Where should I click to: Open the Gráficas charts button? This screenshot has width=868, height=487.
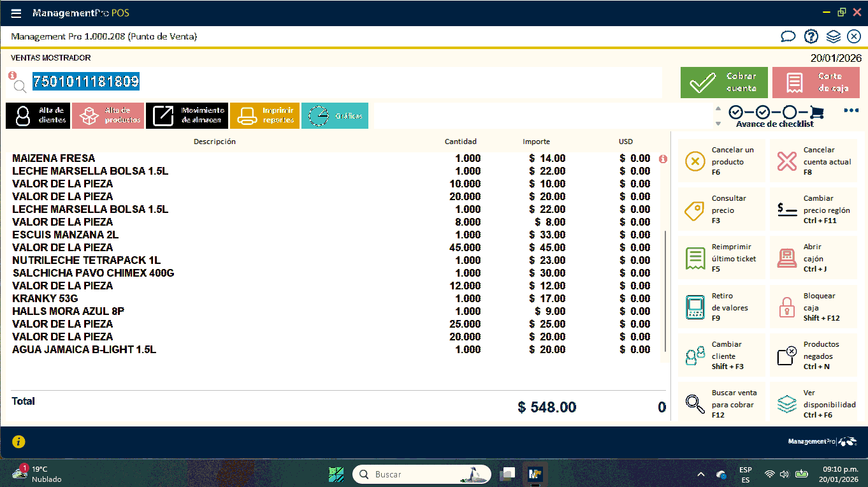point(335,115)
